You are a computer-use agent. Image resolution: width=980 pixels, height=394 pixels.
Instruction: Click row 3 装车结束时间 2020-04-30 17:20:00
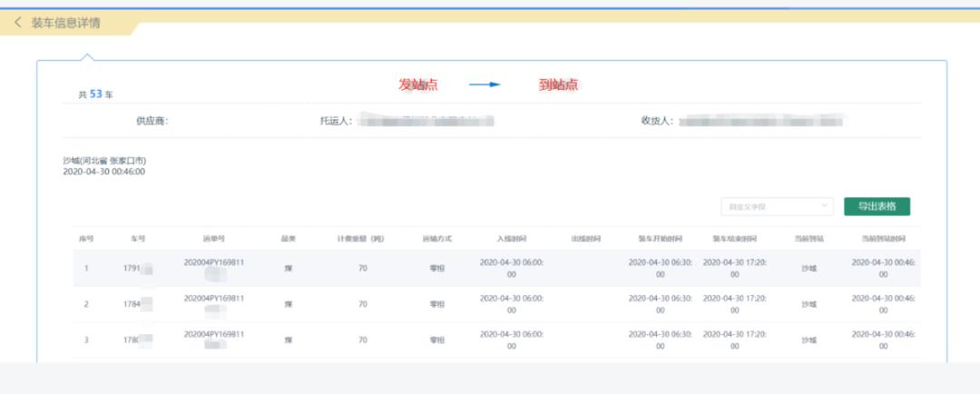[734, 340]
